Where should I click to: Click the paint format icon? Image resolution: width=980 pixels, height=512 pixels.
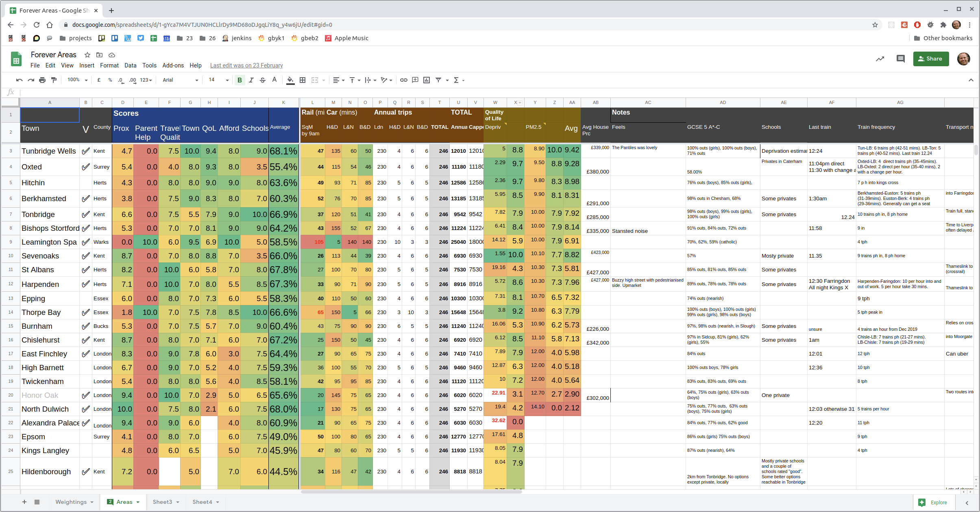(54, 80)
